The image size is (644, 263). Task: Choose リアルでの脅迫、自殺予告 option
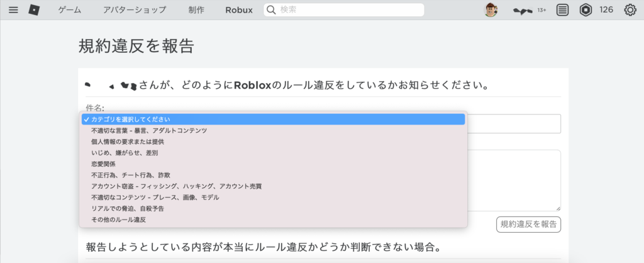click(x=273, y=208)
